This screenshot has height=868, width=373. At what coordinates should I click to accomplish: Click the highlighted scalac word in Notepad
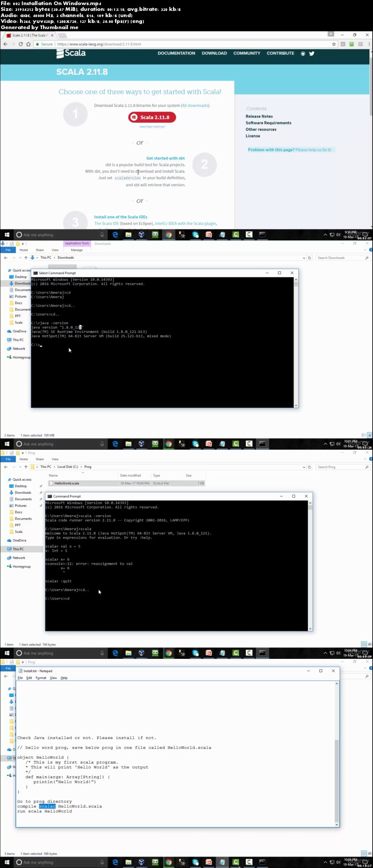pos(47,806)
